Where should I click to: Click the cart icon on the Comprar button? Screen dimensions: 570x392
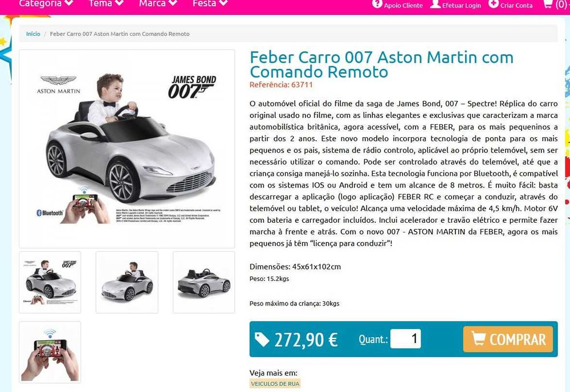coord(478,338)
